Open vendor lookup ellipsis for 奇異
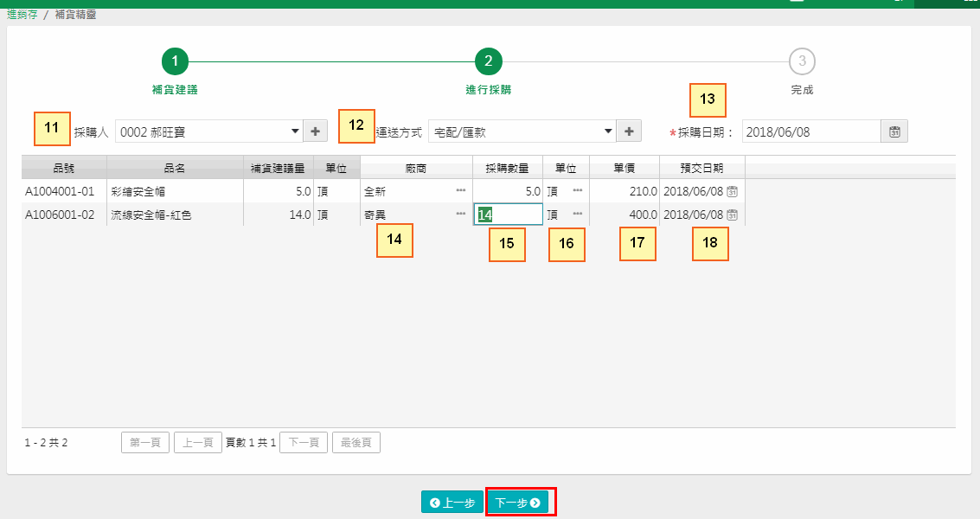Screen dimensions: 980x519 pyautogui.click(x=461, y=214)
